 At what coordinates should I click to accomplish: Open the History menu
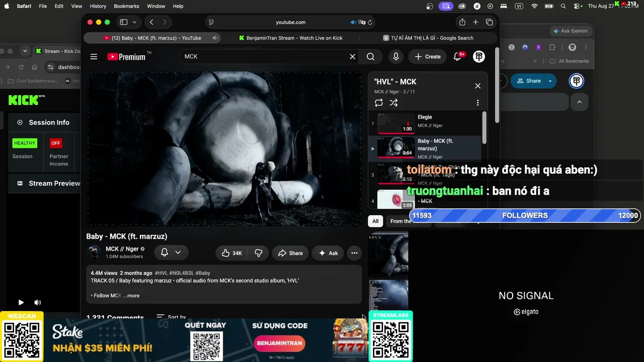click(98, 6)
